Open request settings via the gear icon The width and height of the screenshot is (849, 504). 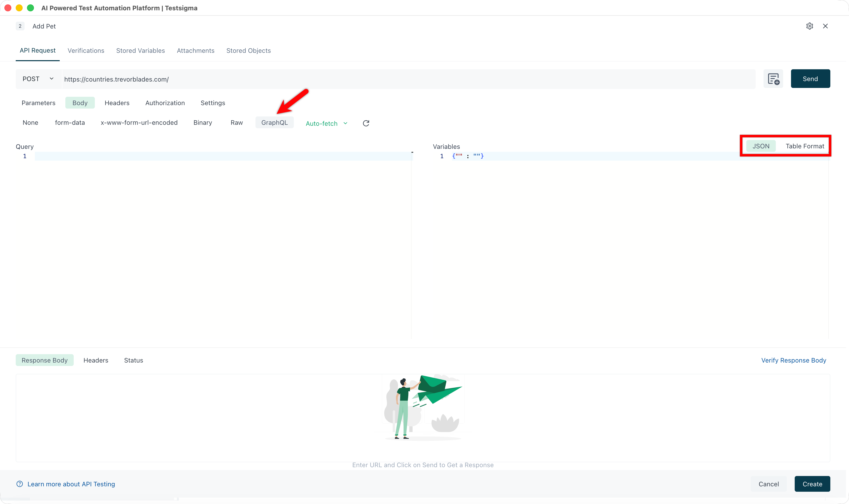pyautogui.click(x=810, y=26)
